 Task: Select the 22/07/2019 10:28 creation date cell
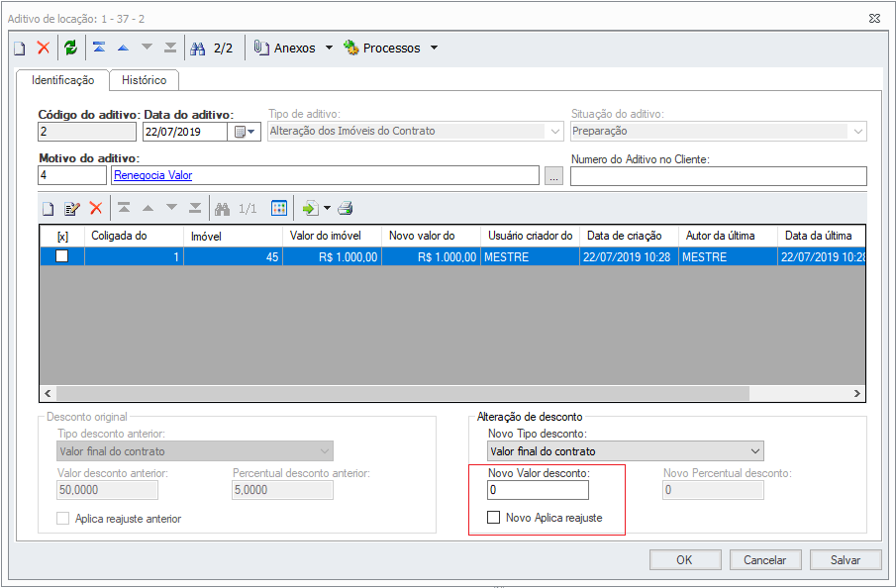629,257
